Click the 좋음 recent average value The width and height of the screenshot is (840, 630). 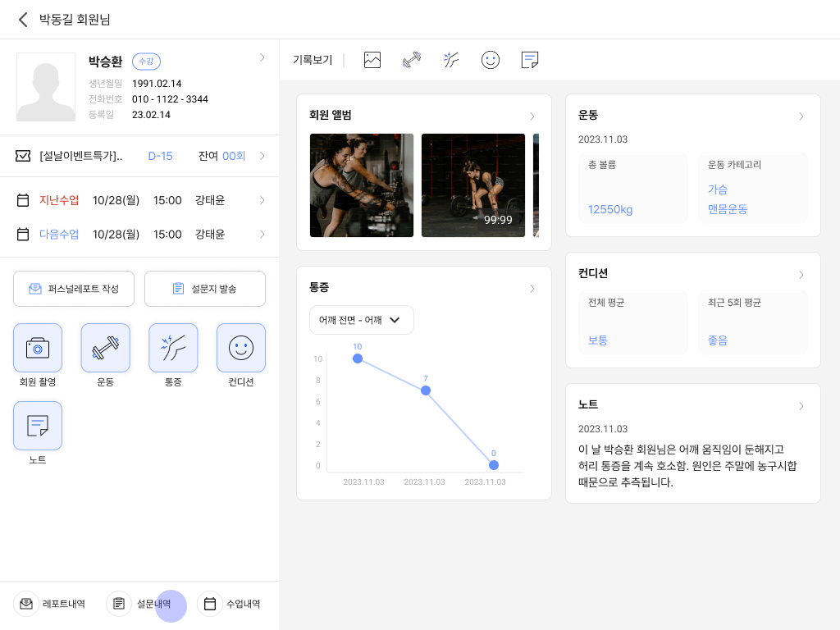718,340
